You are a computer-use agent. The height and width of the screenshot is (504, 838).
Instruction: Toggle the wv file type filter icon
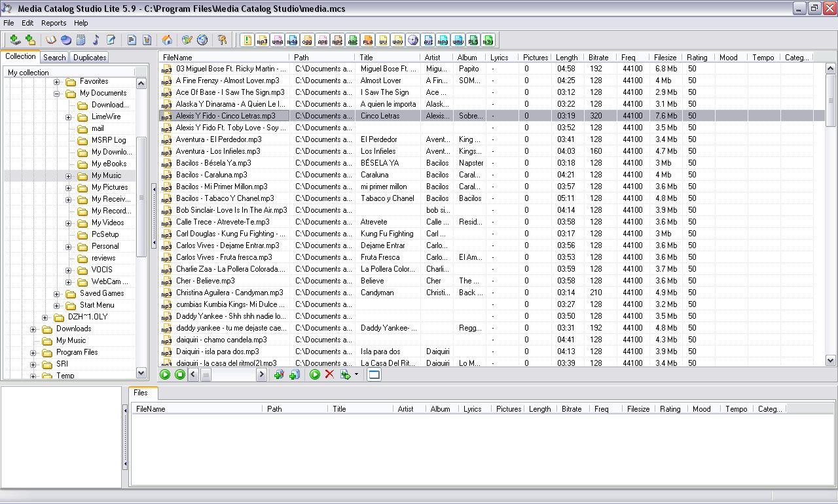coord(382,41)
